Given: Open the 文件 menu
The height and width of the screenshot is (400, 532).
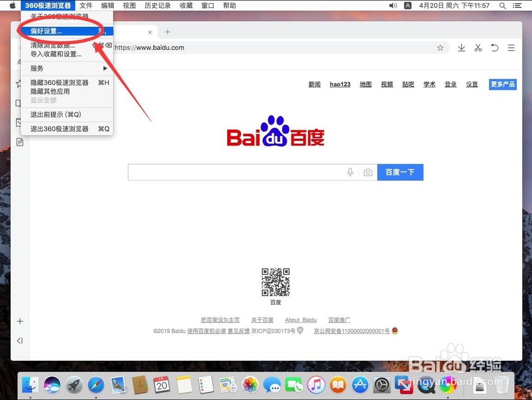Looking at the screenshot, I should click(x=86, y=5).
